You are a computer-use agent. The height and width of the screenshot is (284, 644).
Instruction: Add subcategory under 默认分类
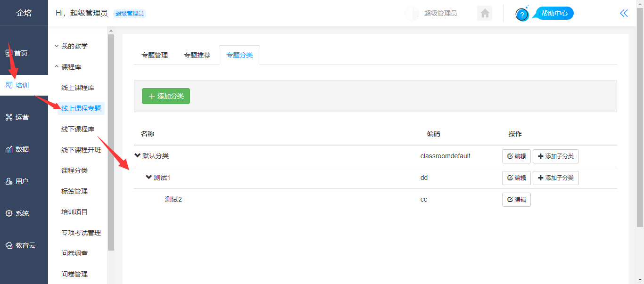click(x=556, y=156)
